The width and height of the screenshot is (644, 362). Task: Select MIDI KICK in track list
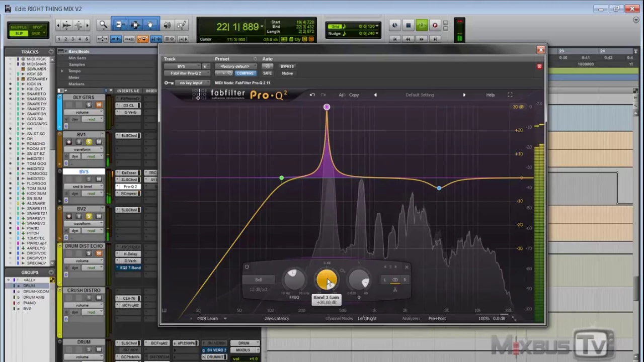pos(36,59)
